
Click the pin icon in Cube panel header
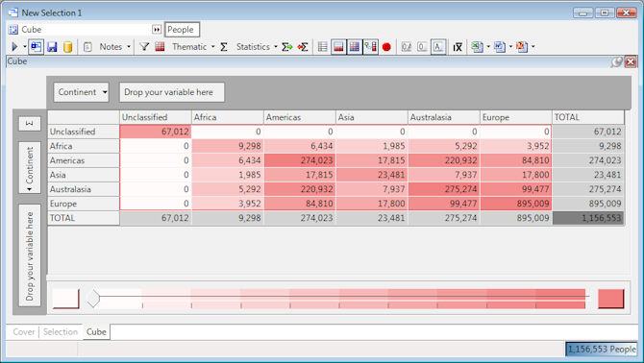tap(616, 61)
